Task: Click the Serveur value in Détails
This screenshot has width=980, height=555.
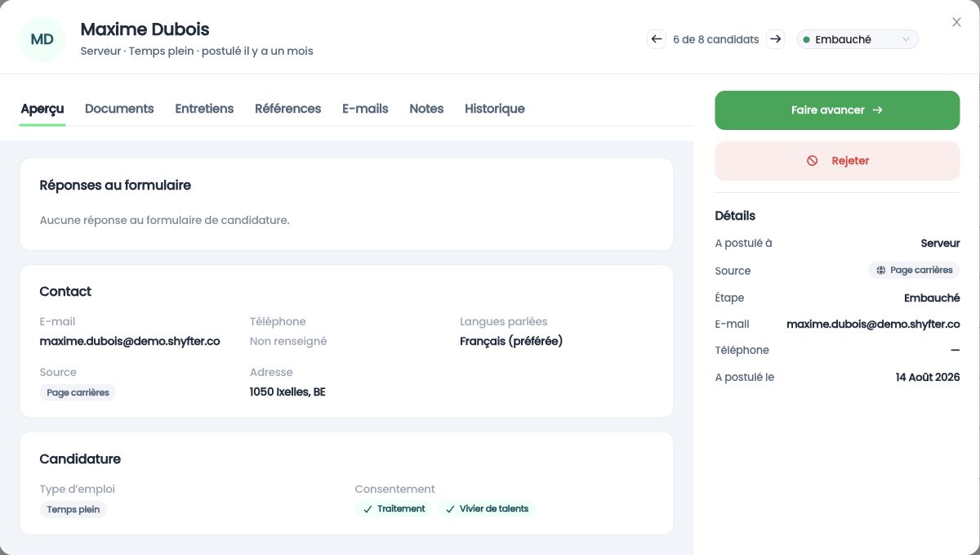Action: 940,243
